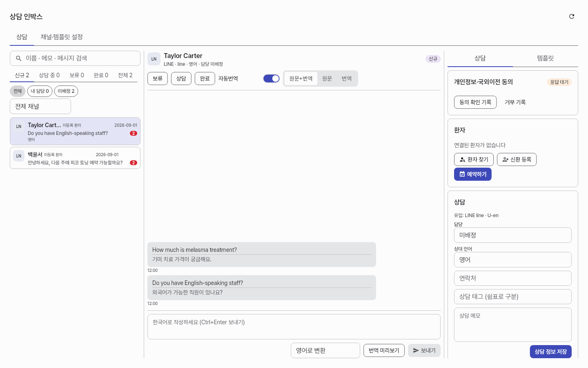This screenshot has width=588, height=368.
Task: Switch to the 상담 main tab
Action: (x=22, y=37)
